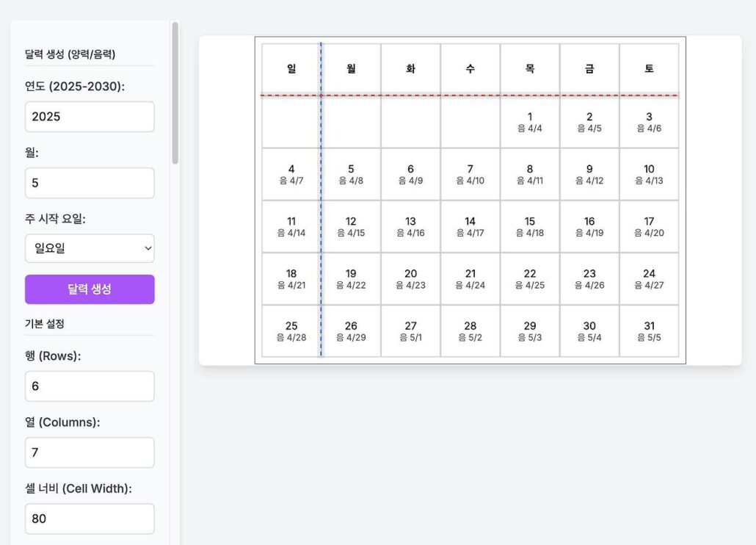756x545 pixels.
Task: Select the 토 header cell
Action: point(649,68)
